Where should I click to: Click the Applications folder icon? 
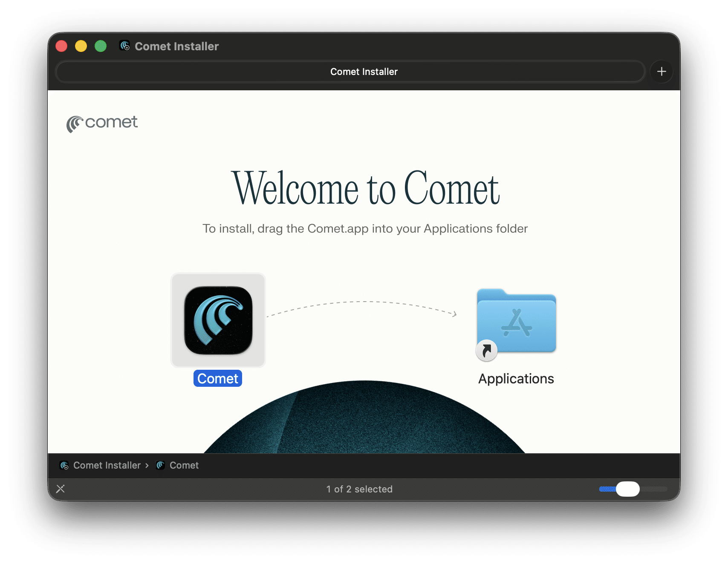click(516, 321)
